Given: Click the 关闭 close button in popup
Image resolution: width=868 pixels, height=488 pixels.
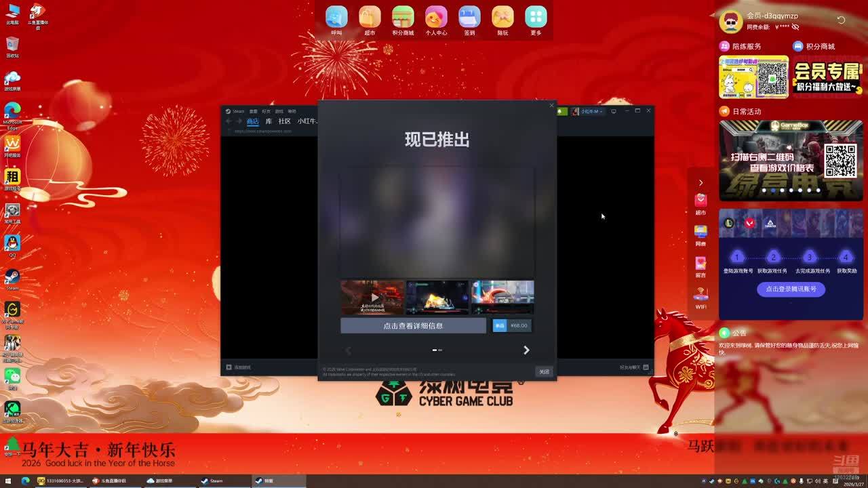Looking at the screenshot, I should [x=544, y=371].
